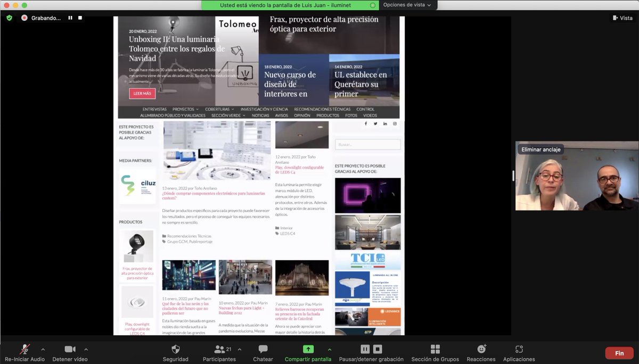Open the Noticias menu item
639x364 pixels.
pyautogui.click(x=261, y=115)
